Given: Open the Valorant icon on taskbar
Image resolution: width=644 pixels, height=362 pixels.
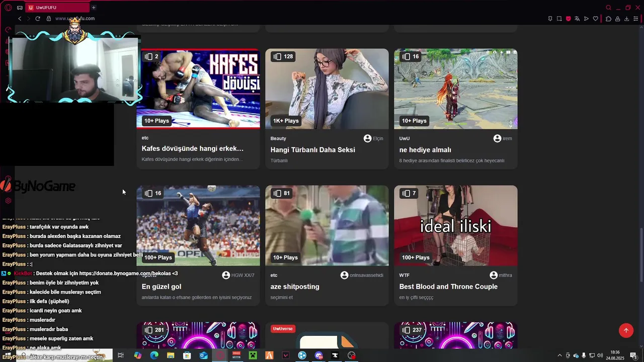Looking at the screenshot, I should click(286, 355).
